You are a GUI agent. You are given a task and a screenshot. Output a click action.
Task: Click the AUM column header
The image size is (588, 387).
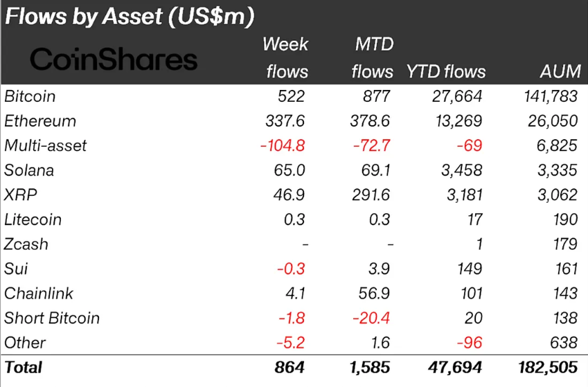click(x=558, y=71)
